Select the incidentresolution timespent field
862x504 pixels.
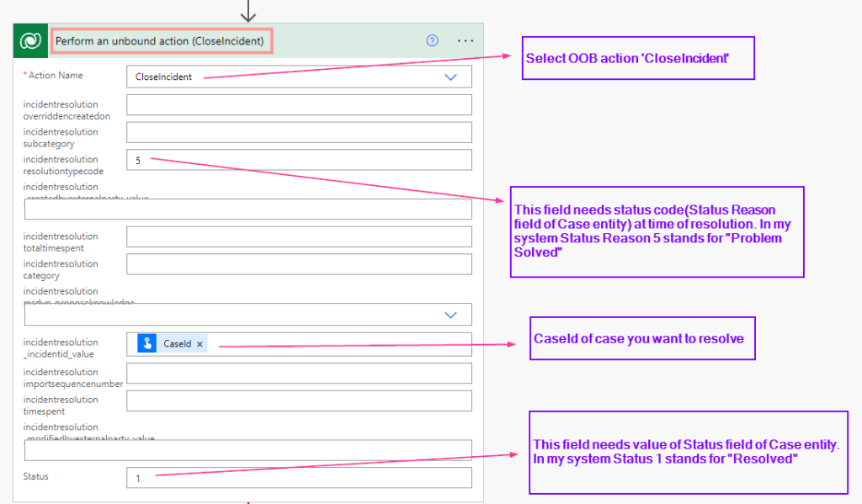[299, 401]
